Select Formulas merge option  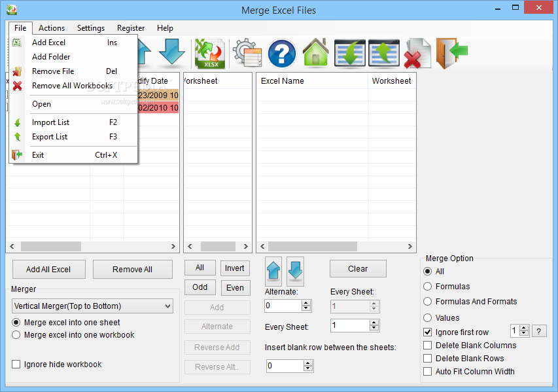(428, 286)
